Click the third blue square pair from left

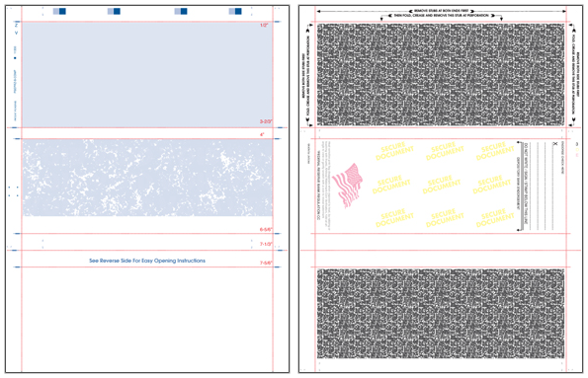pyautogui.click(x=181, y=11)
